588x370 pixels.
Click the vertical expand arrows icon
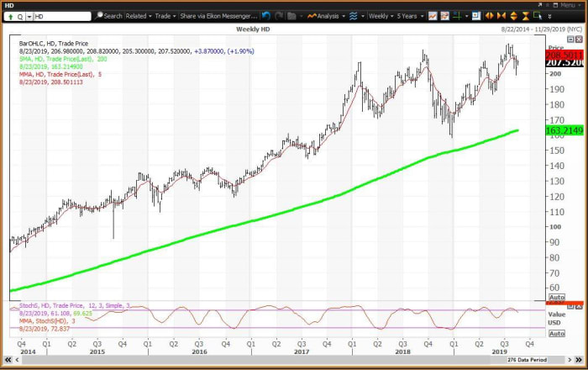click(512, 16)
